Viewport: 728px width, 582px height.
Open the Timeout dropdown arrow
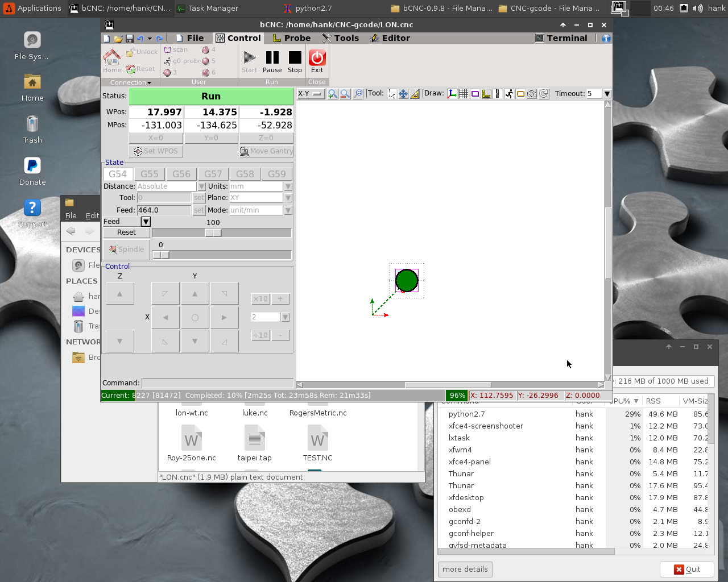tap(607, 94)
